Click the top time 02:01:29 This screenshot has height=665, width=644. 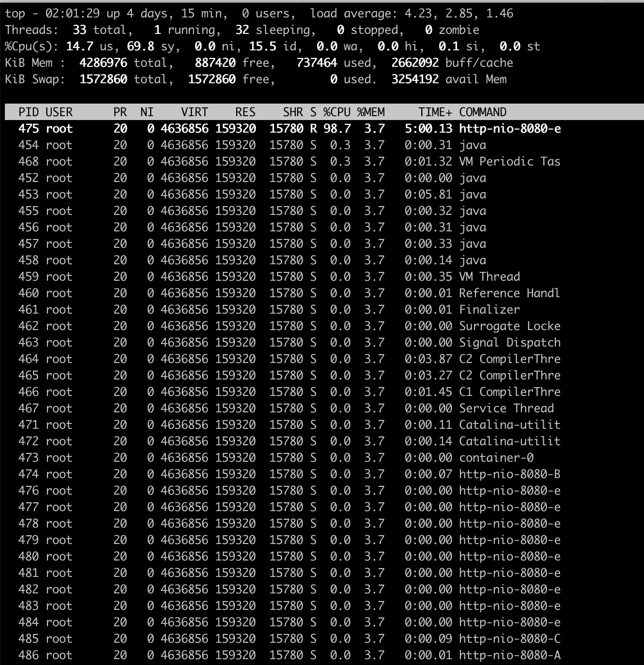73,14
